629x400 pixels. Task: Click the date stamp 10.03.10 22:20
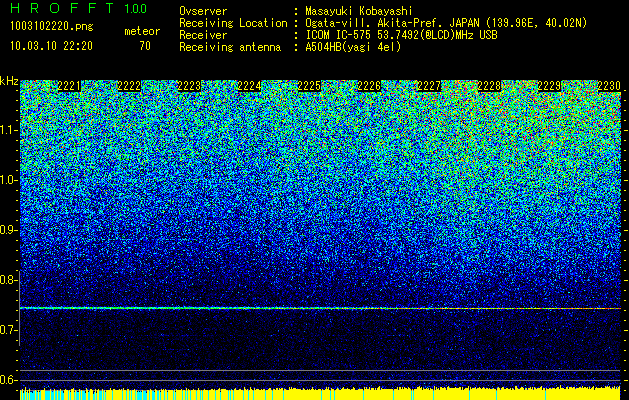51,46
